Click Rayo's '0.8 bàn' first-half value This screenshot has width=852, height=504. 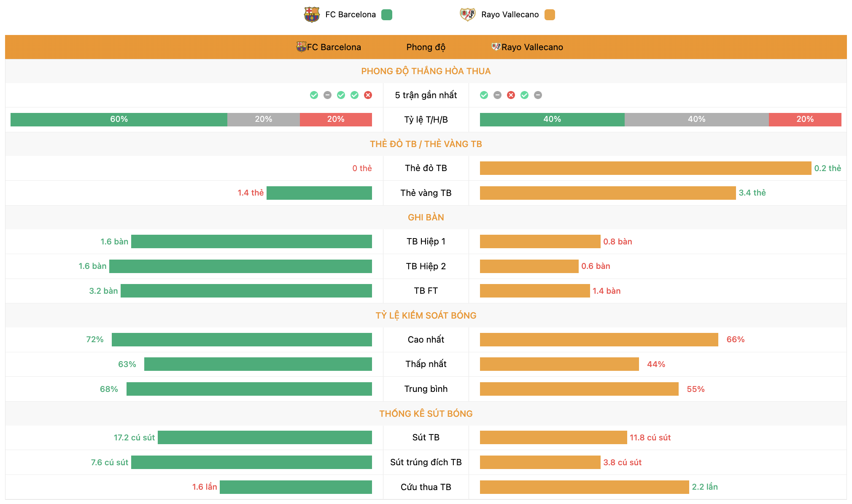617,241
